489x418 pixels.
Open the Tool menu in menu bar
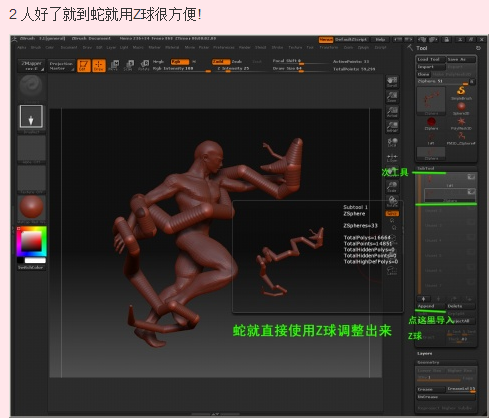310,48
